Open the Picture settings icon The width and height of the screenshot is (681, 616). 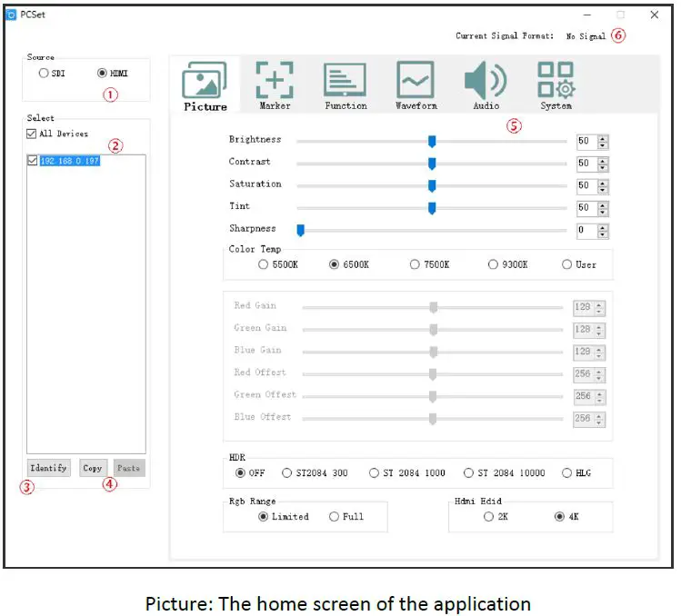(x=205, y=82)
